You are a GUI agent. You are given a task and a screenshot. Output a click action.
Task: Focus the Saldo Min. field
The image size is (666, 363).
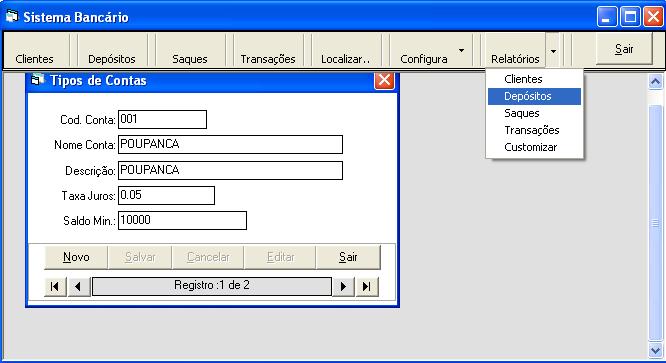coord(182,220)
